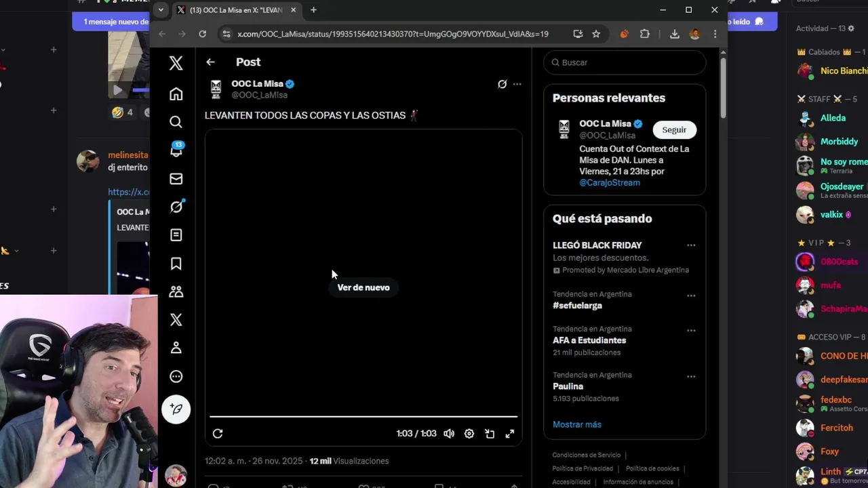
Task: Open the Lists icon in X sidebar
Action: pyautogui.click(x=176, y=235)
